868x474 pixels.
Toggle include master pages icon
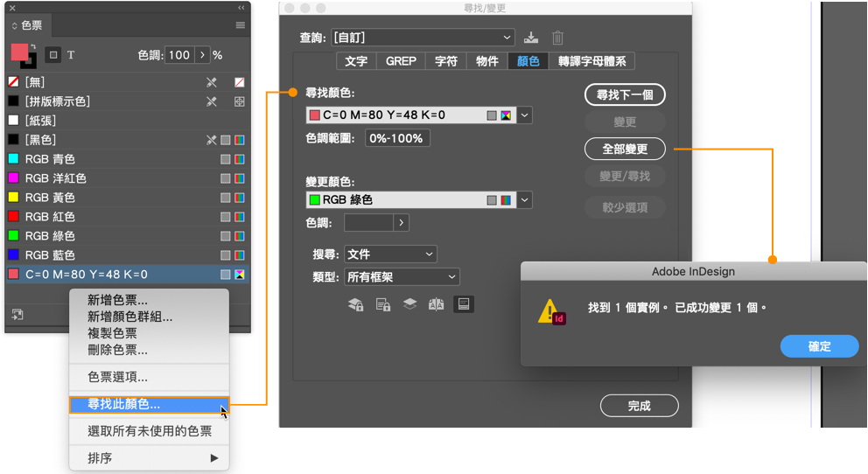tap(437, 303)
